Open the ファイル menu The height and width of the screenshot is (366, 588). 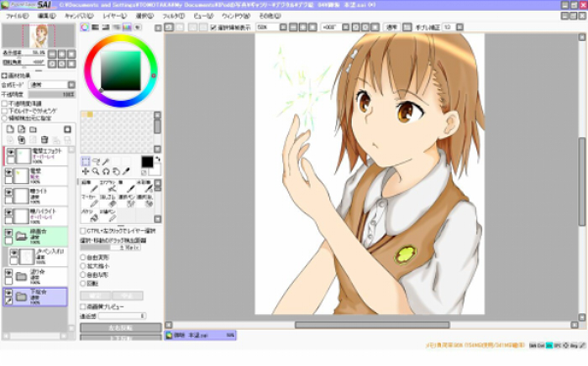coord(17,15)
